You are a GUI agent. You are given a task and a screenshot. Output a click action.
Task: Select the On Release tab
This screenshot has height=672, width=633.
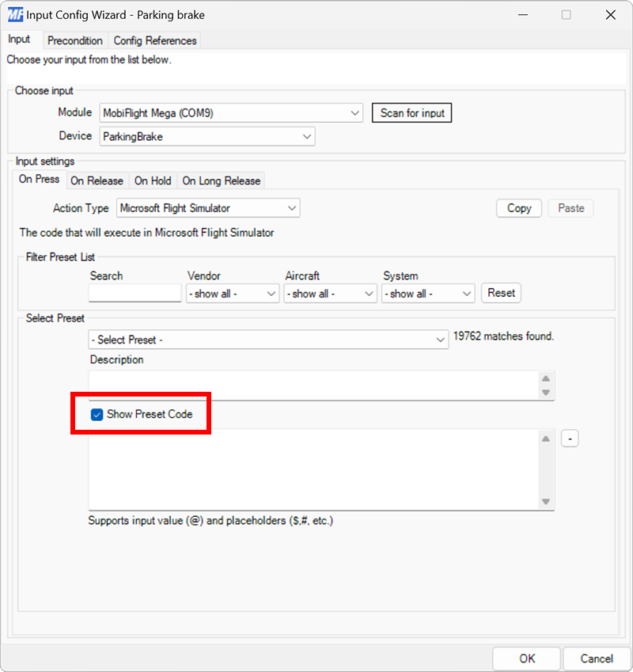[x=97, y=180]
